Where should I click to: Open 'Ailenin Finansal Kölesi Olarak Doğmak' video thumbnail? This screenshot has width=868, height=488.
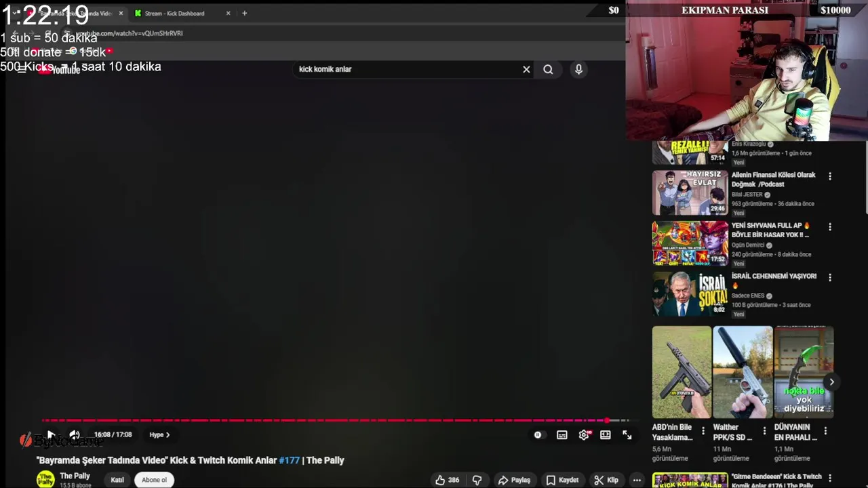690,192
